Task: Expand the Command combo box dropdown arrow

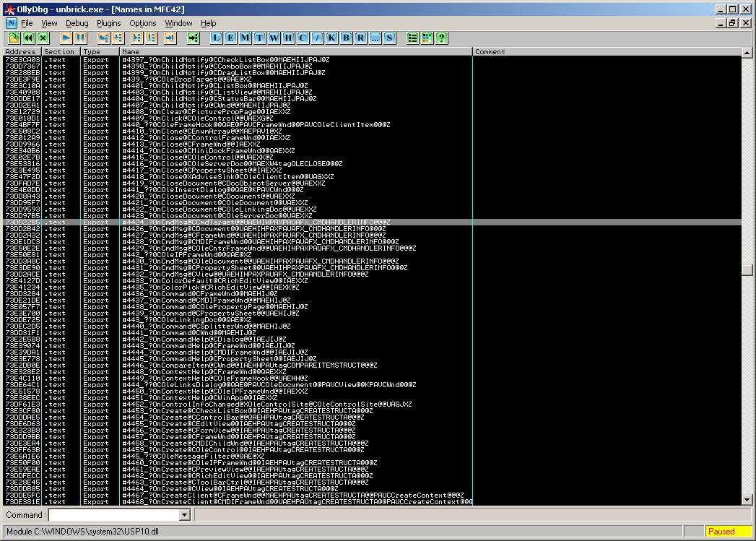Action: click(x=184, y=515)
